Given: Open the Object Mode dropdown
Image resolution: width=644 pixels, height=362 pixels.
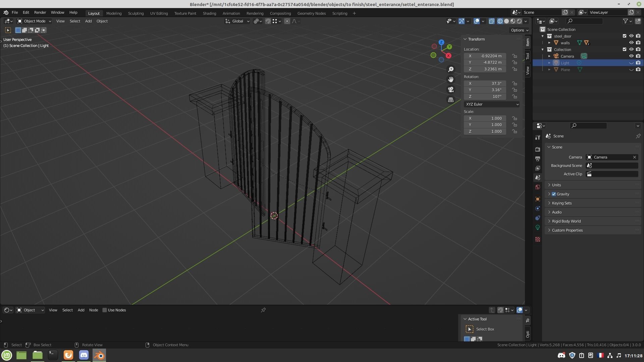Looking at the screenshot, I should click(34, 21).
